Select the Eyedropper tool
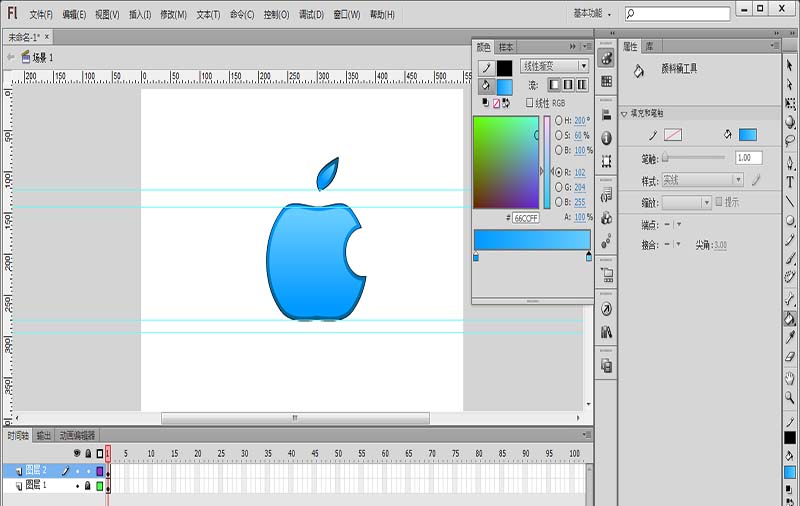The width and height of the screenshot is (800, 506). (x=790, y=337)
